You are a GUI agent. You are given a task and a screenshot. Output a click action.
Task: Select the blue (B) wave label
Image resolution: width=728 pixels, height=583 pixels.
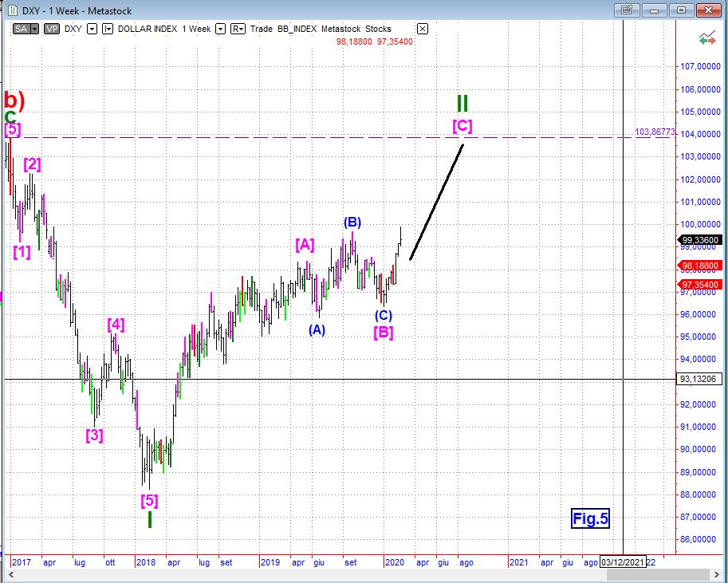point(352,223)
